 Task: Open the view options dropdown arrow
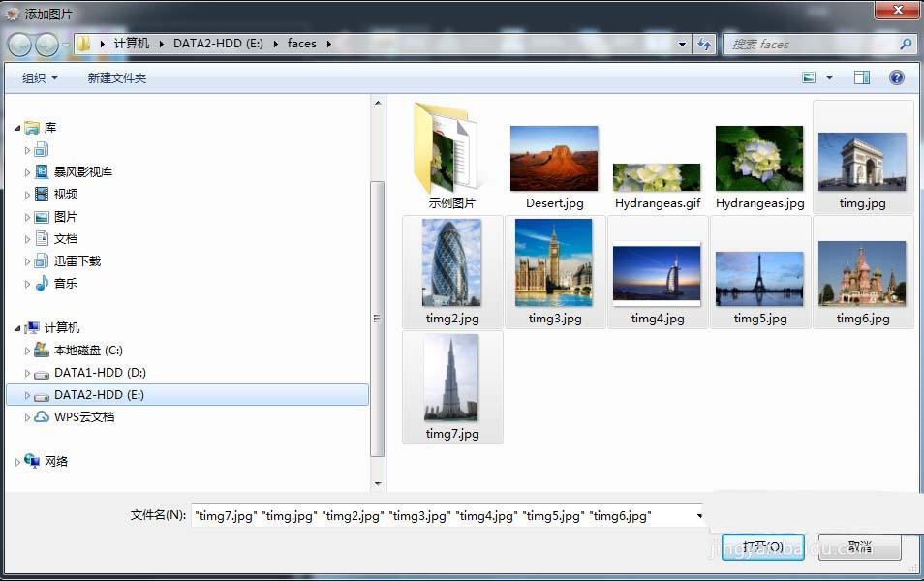(829, 77)
